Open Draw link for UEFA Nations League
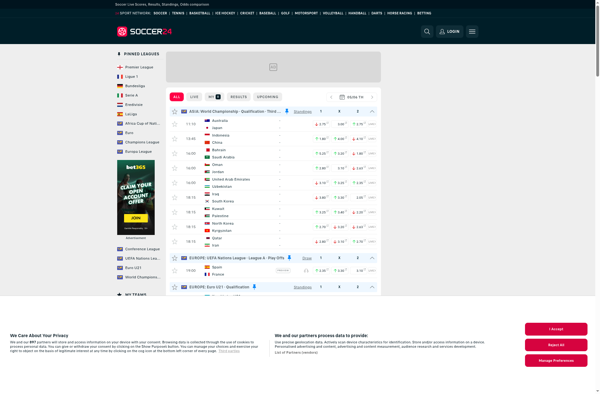Screen dimensions: 600x394 [307, 258]
